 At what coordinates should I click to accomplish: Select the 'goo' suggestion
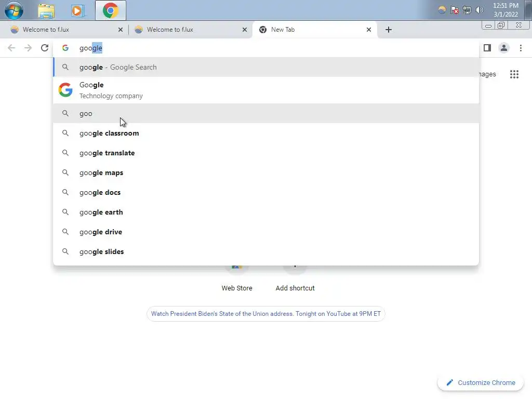[266, 113]
